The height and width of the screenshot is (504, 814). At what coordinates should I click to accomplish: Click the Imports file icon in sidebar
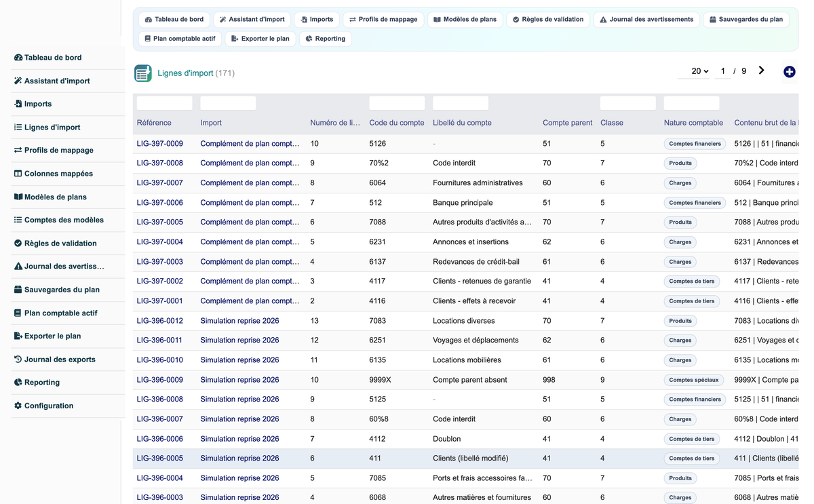click(18, 104)
